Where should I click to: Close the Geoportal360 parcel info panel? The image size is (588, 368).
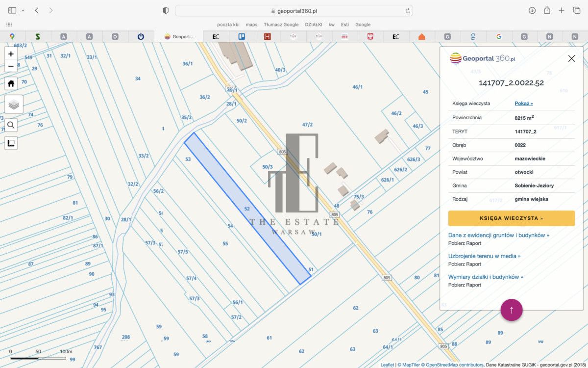click(x=571, y=58)
